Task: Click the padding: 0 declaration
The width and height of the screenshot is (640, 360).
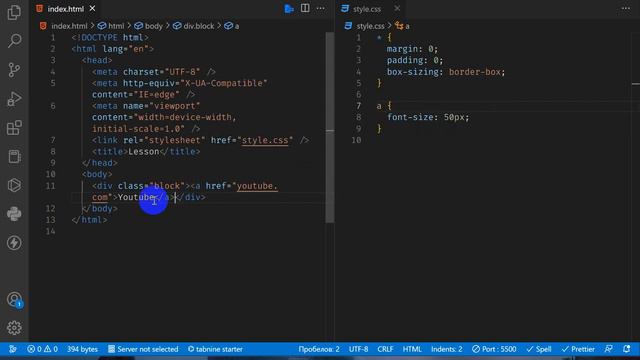Action: pos(415,60)
